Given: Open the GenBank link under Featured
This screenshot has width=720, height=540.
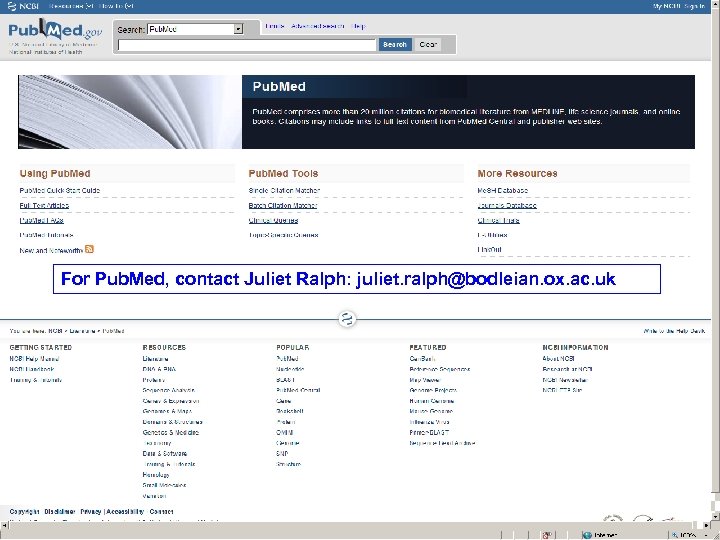Looking at the screenshot, I should 422,359.
